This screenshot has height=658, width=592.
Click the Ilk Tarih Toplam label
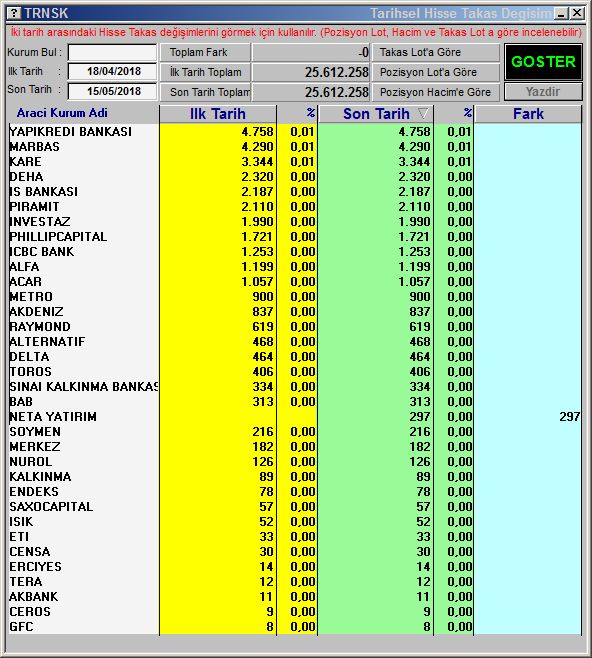click(x=205, y=72)
